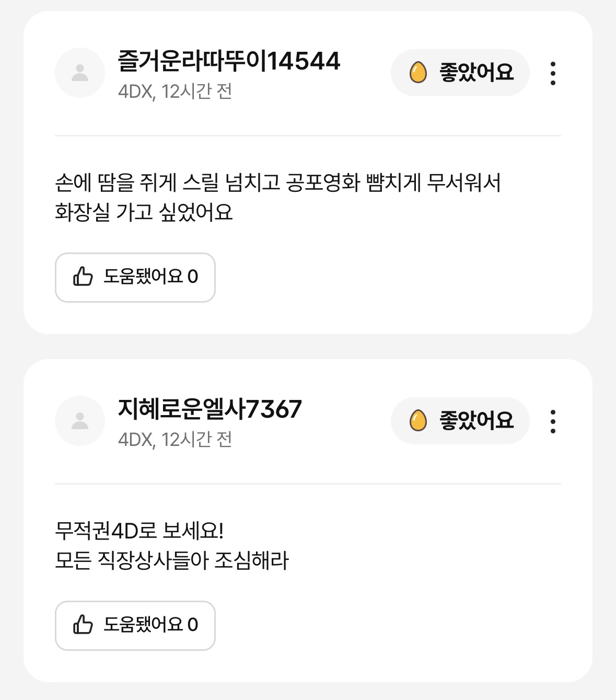This screenshot has width=616, height=700.
Task: Click the golden egg icon on 지혜로운엘사7367's review
Action: point(418,420)
